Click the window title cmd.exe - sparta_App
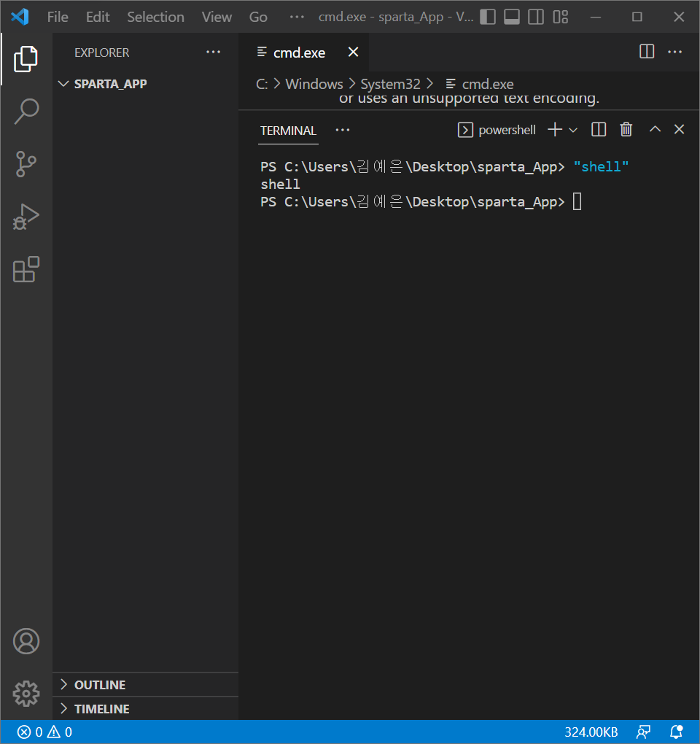The image size is (700, 744). point(396,17)
